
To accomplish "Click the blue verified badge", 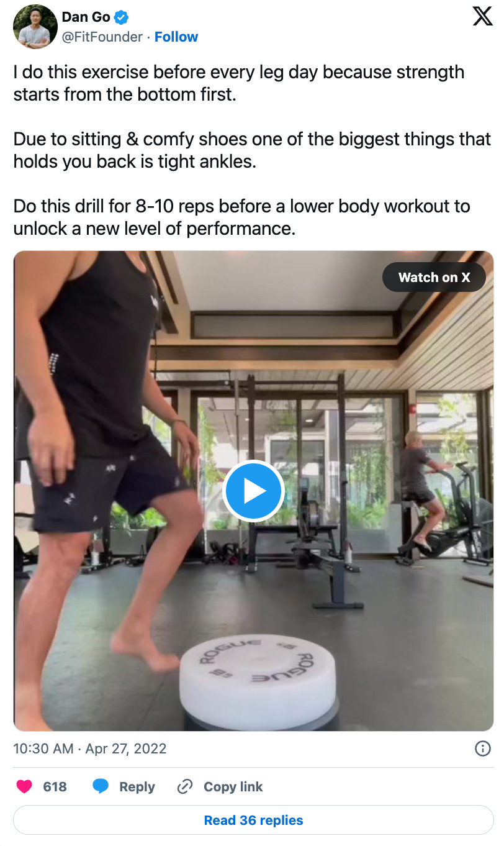I will [122, 18].
